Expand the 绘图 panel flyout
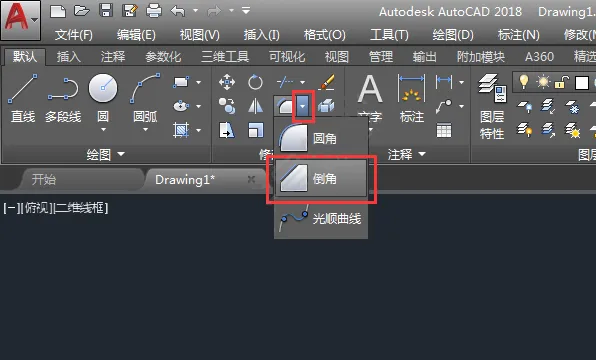Screen dimensions: 596x360 tap(105, 154)
